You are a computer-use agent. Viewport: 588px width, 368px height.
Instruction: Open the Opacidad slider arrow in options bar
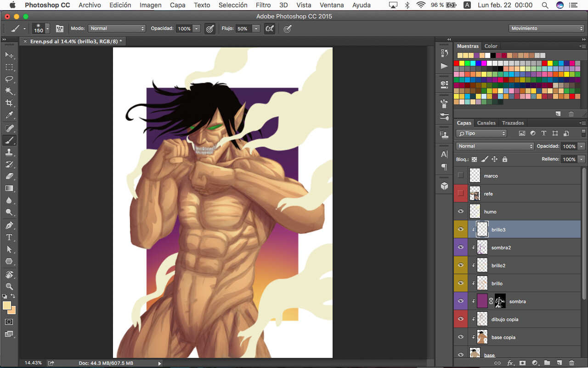click(x=197, y=29)
